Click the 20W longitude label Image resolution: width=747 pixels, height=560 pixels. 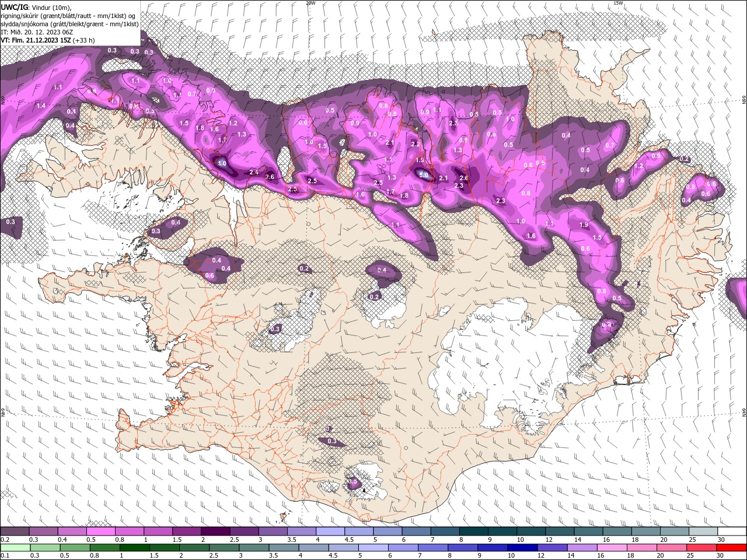[310, 3]
